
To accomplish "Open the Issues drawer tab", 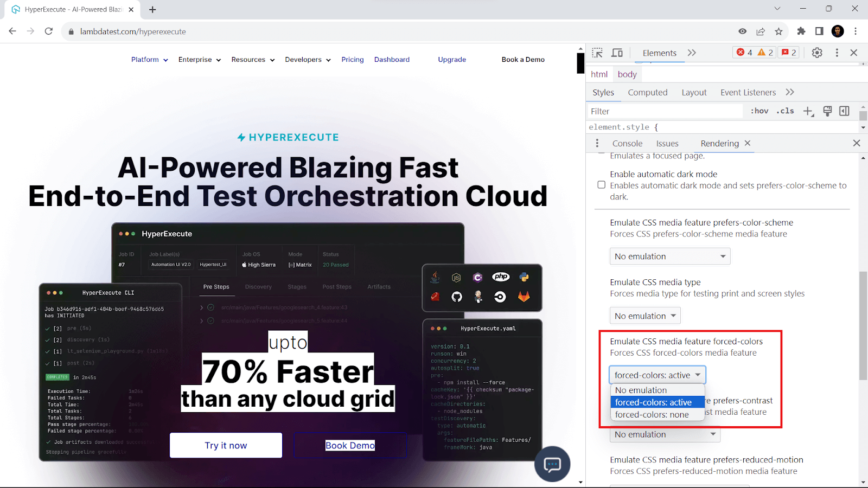I will click(x=667, y=144).
